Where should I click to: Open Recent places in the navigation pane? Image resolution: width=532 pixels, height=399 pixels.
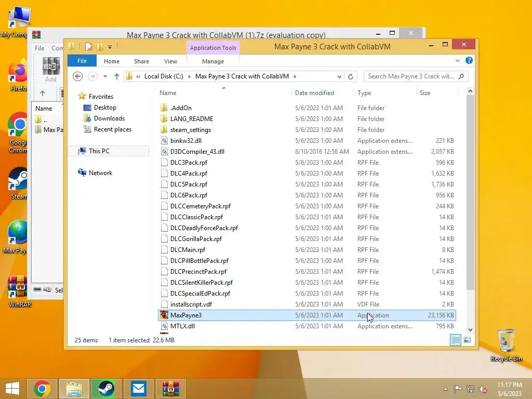point(112,129)
